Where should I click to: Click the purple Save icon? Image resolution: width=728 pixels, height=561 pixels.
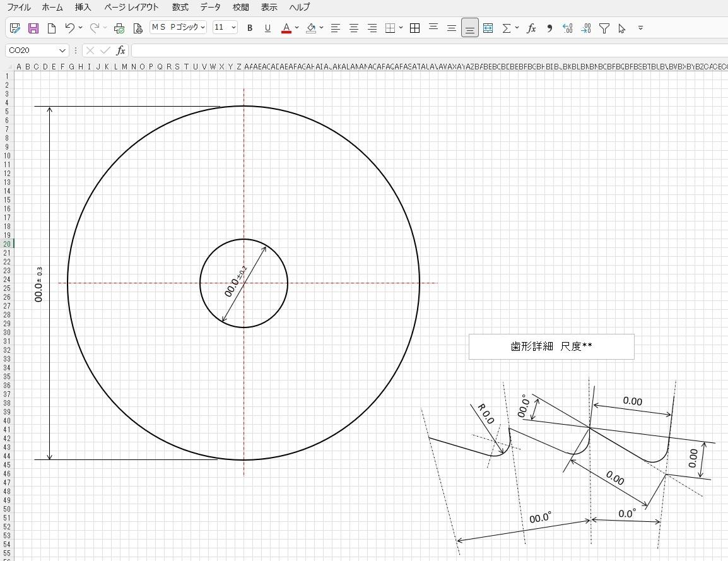33,28
